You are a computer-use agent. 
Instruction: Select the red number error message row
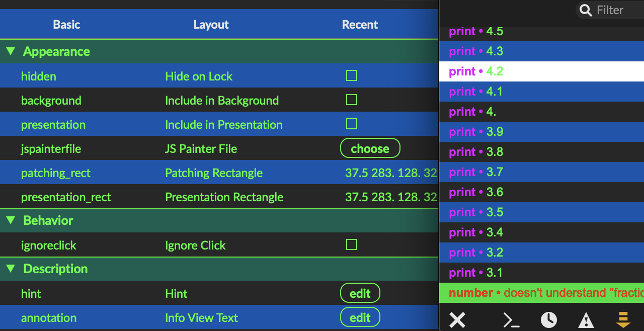(541, 293)
